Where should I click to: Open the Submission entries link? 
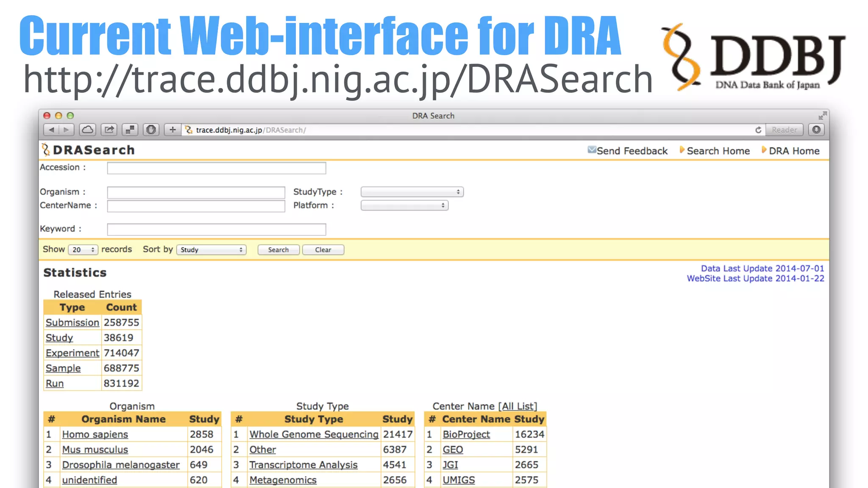[72, 322]
